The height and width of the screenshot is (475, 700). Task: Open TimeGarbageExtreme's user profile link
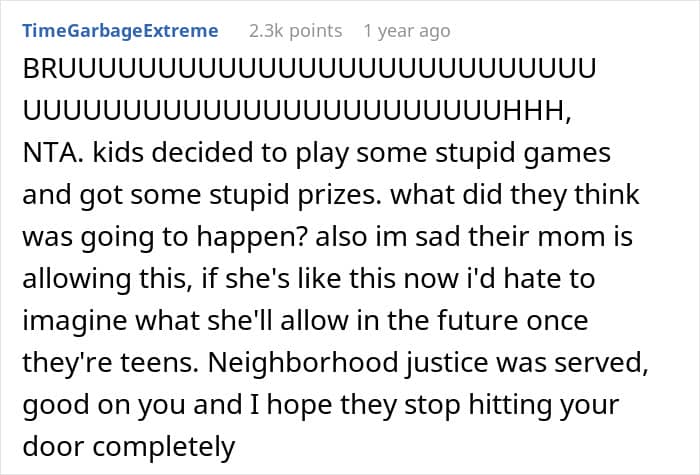pos(120,31)
